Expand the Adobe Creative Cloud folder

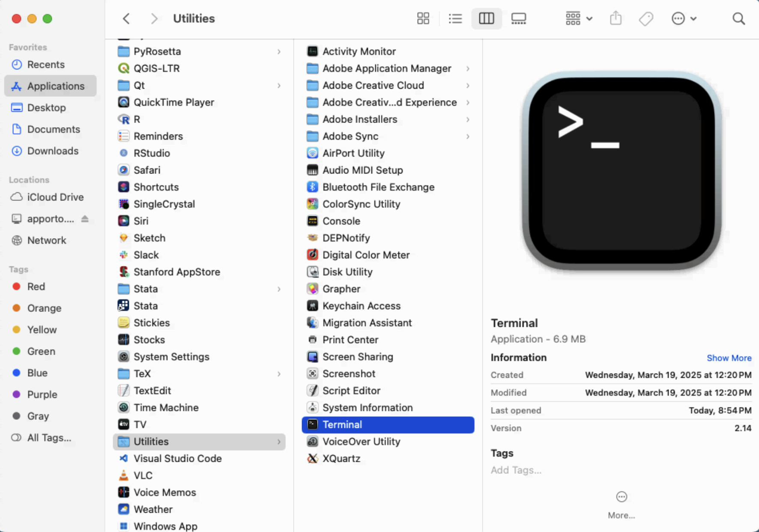click(x=468, y=85)
